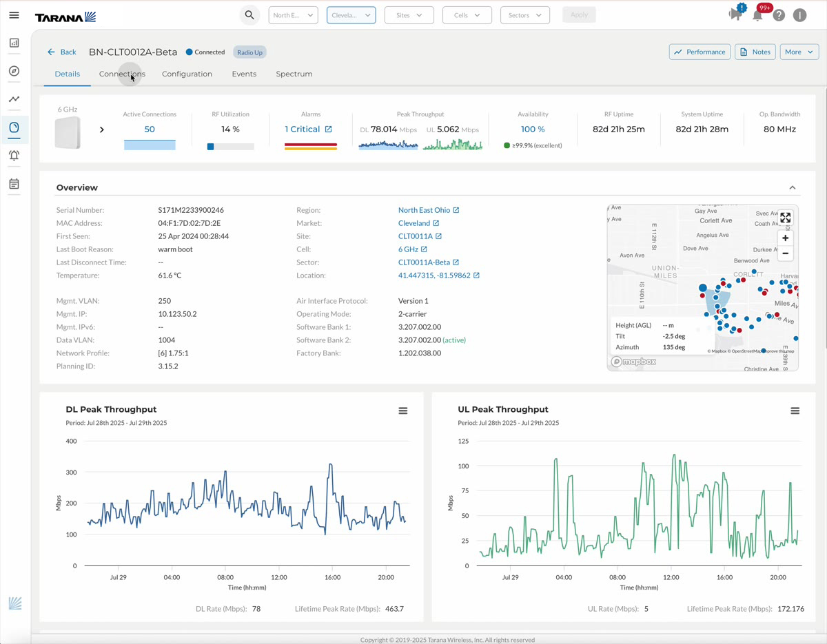Click the Performance button

pyautogui.click(x=700, y=52)
